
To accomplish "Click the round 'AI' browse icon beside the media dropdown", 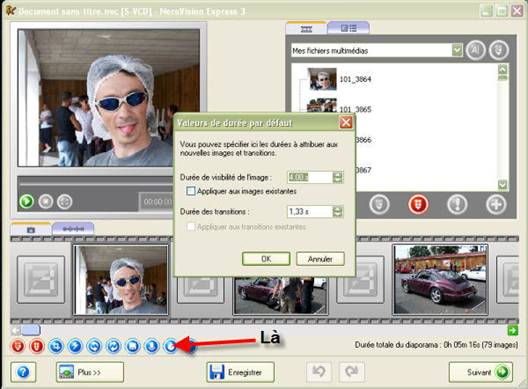I will click(475, 51).
